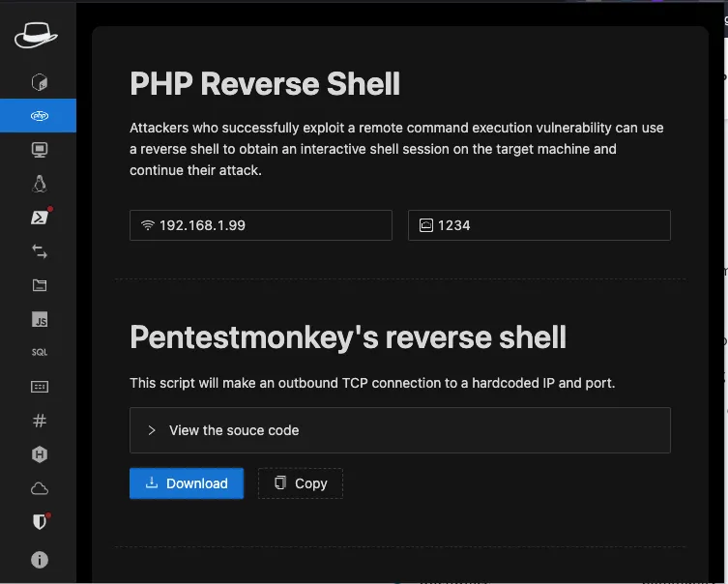Open the Data Encoding keyboard icon

click(x=39, y=387)
